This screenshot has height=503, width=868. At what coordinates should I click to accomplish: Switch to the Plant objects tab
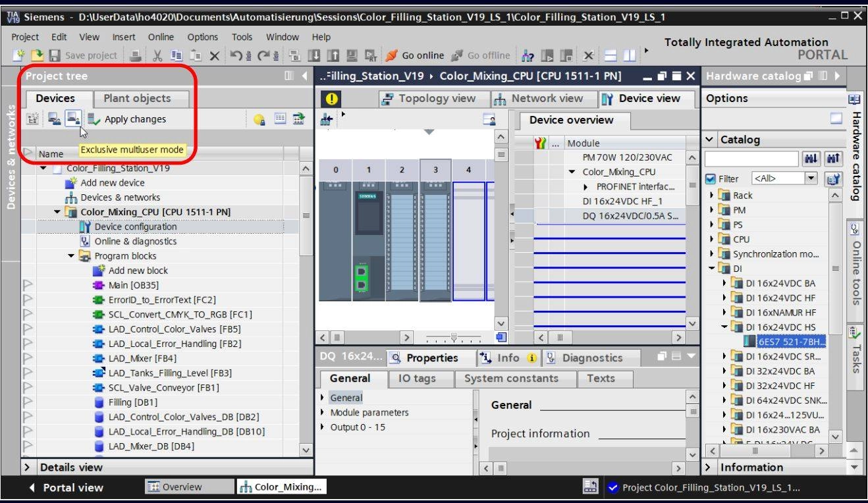click(x=136, y=99)
